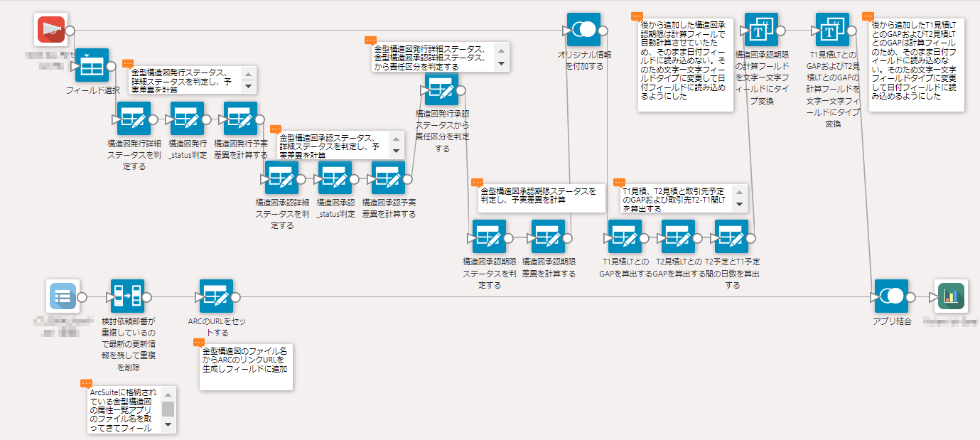Click the 構造図発行承認ステータスから責任区分を判定する node
980x440 pixels.
[441, 90]
